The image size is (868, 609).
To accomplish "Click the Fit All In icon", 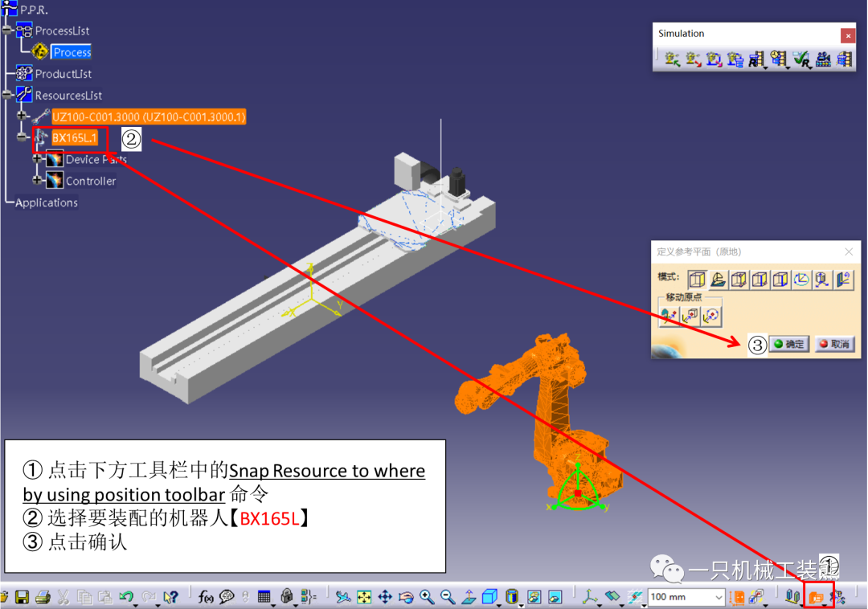I will tap(364, 597).
